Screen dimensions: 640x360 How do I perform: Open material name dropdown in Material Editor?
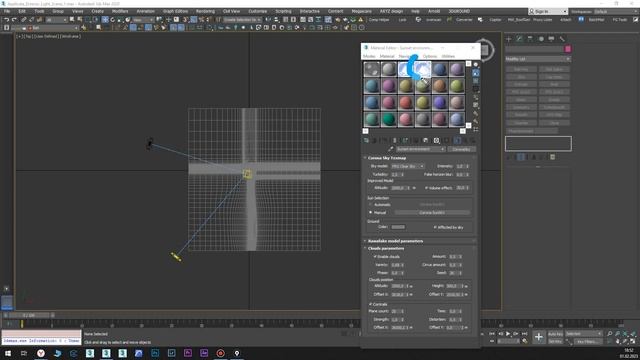[x=420, y=149]
